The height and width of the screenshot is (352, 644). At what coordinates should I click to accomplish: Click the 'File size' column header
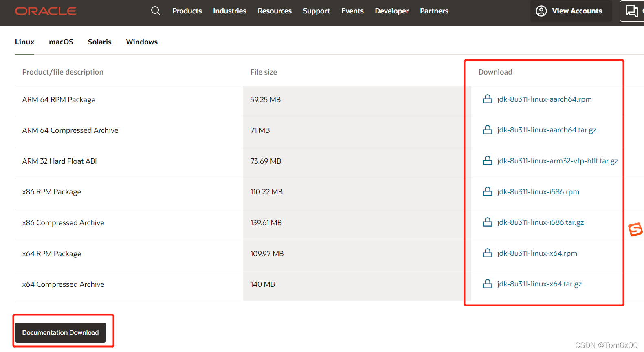[264, 72]
